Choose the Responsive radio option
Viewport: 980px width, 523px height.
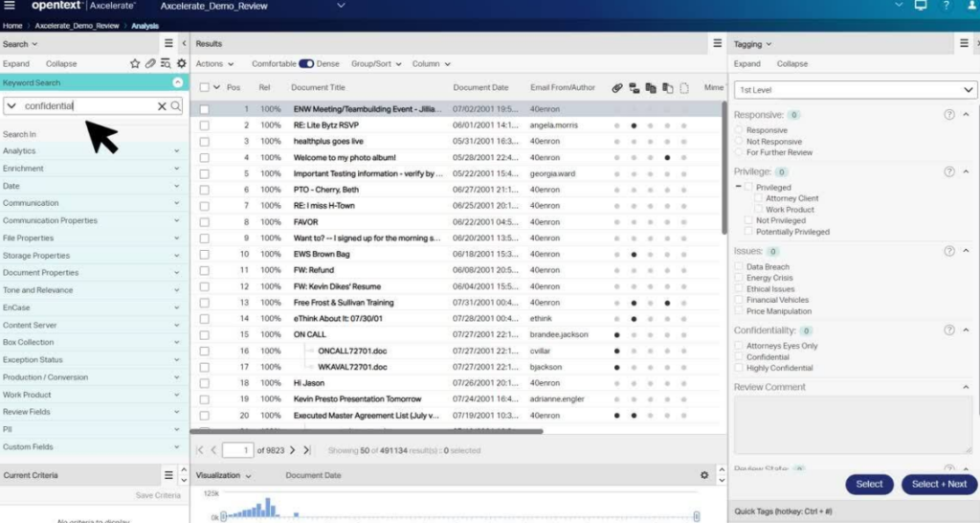740,130
